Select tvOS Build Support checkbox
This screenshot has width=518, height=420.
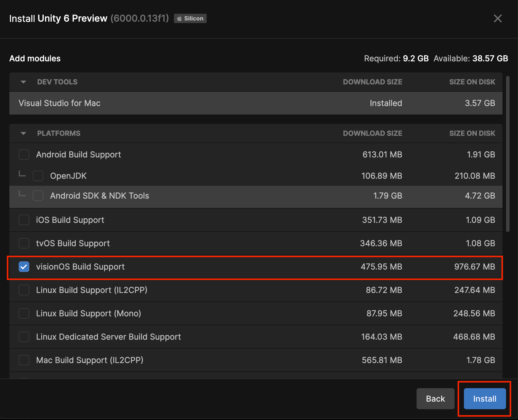(x=24, y=243)
